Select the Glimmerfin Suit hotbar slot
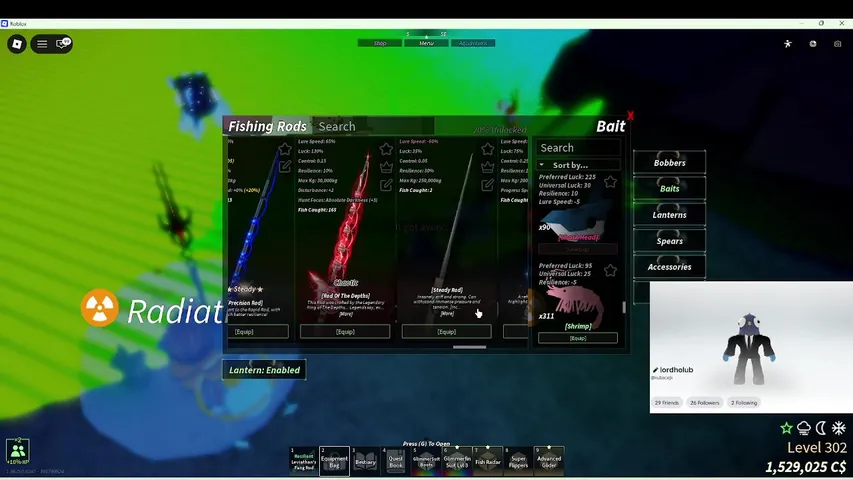This screenshot has height=480, width=853. 457,460
